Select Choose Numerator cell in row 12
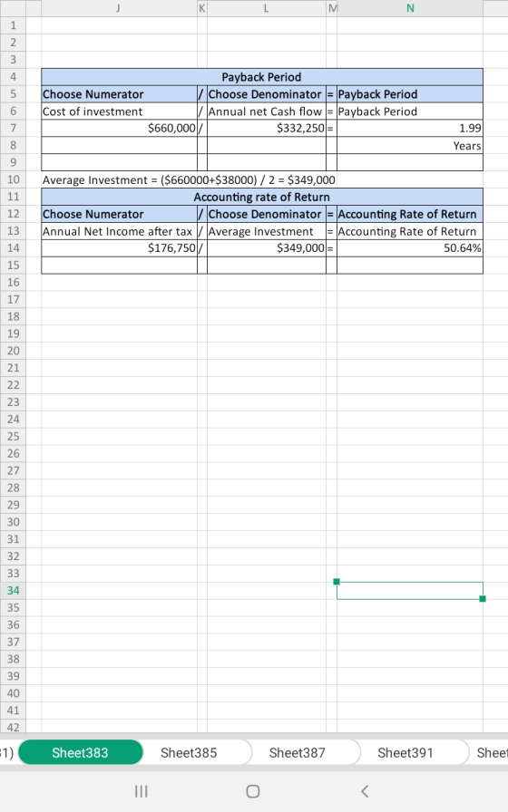Image resolution: width=508 pixels, height=812 pixels. [119, 214]
